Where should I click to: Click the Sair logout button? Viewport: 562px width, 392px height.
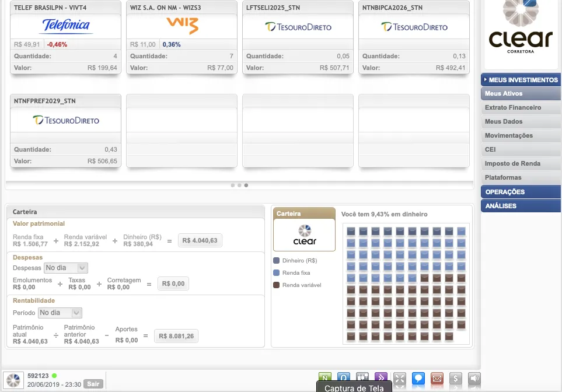pos(92,384)
